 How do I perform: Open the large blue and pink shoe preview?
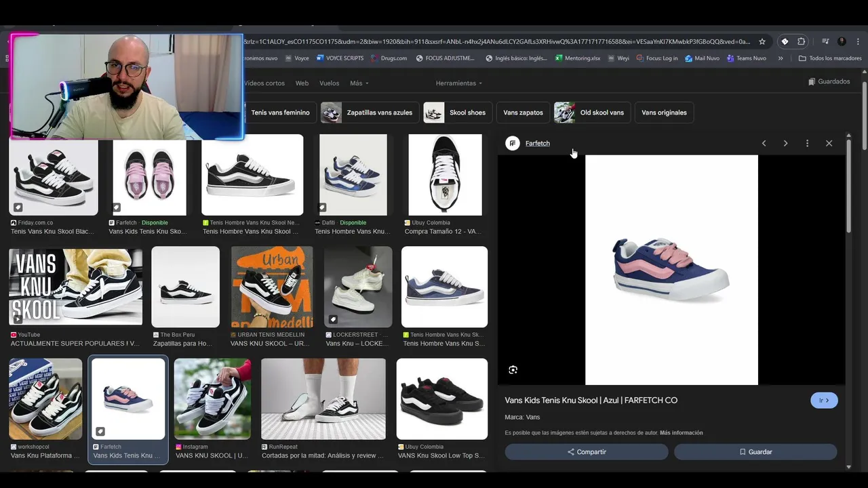(671, 270)
